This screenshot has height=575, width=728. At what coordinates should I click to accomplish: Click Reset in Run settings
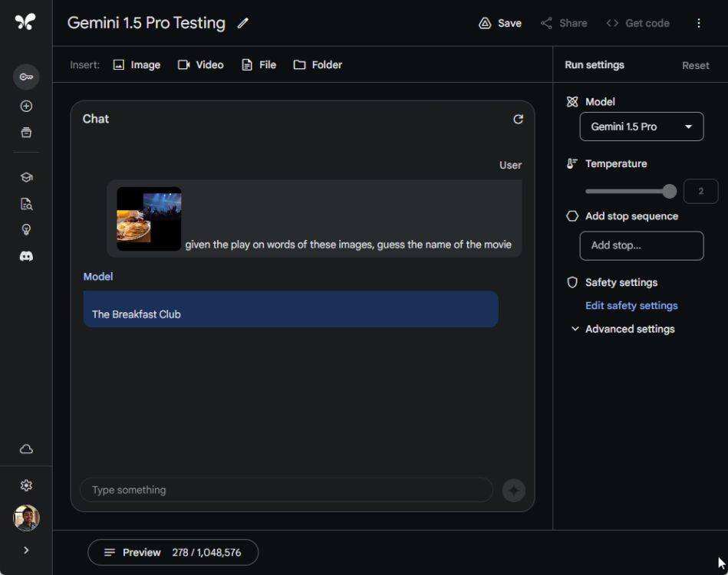[x=695, y=65]
